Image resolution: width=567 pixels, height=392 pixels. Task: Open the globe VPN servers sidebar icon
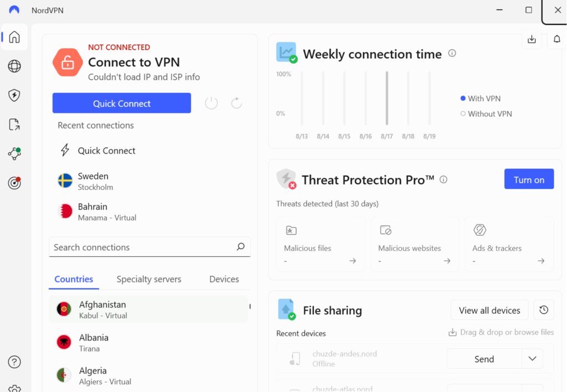pos(14,66)
